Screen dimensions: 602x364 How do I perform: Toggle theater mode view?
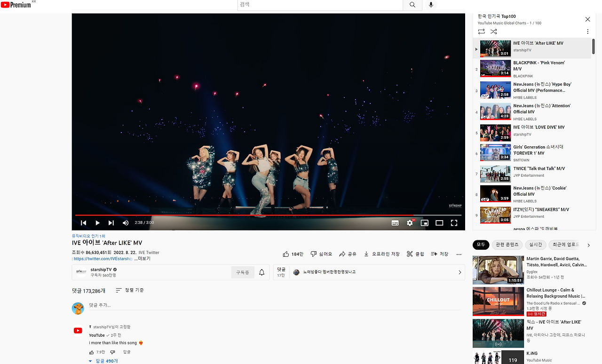[x=439, y=223]
